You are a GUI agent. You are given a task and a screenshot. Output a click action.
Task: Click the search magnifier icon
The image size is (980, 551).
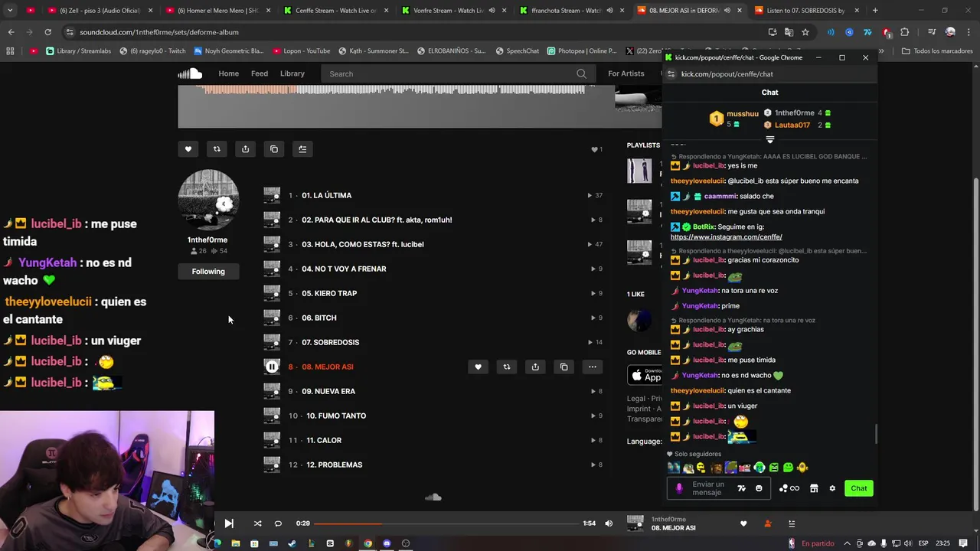(x=582, y=73)
